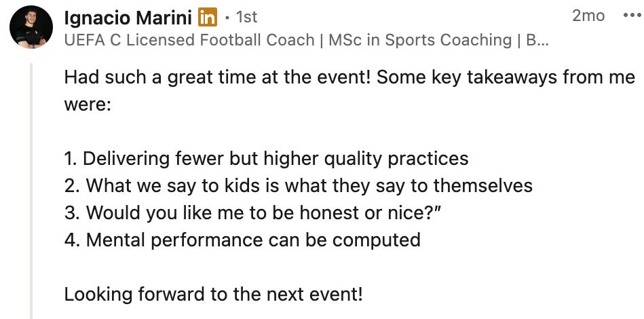The width and height of the screenshot is (644, 319).
Task: Click the LinkedIn Premium gold badge icon
Action: [207, 16]
